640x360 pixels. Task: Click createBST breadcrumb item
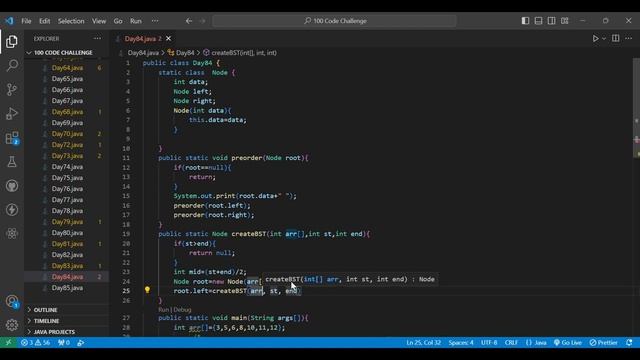coord(240,53)
